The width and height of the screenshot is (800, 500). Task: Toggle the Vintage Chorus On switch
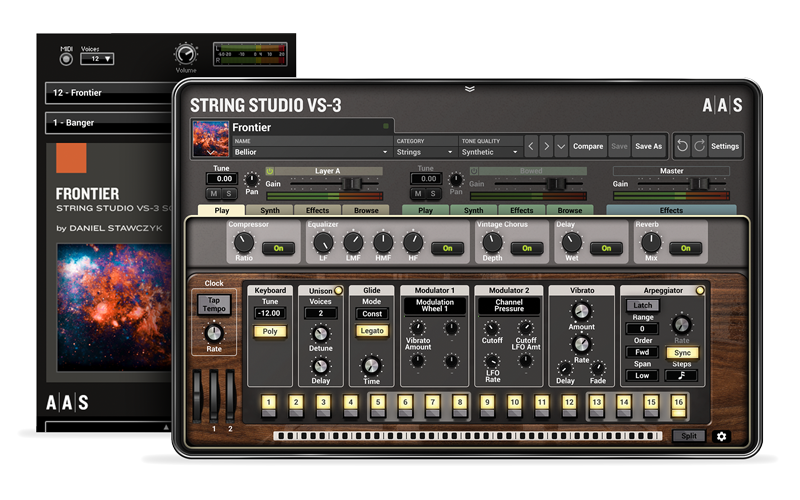526,248
